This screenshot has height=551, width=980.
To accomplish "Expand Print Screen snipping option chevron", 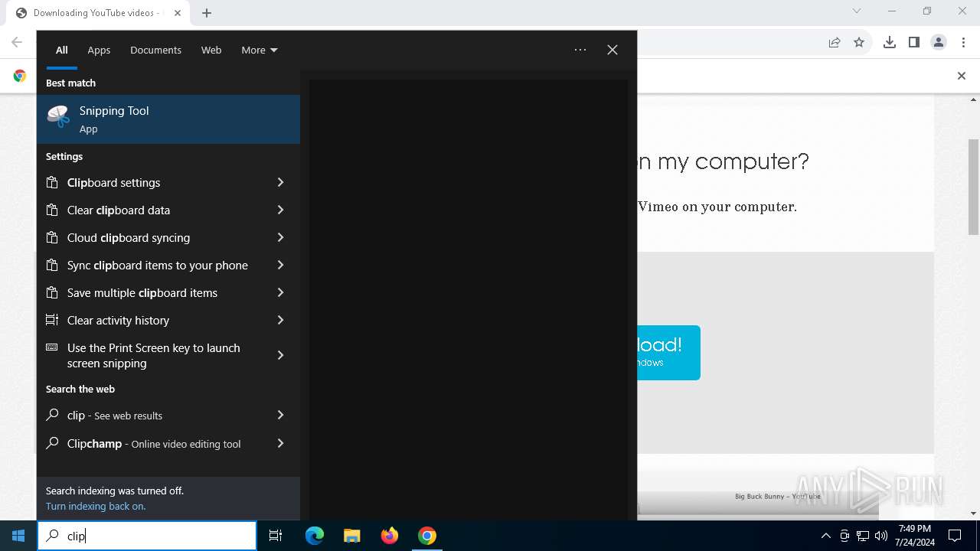I will (280, 355).
